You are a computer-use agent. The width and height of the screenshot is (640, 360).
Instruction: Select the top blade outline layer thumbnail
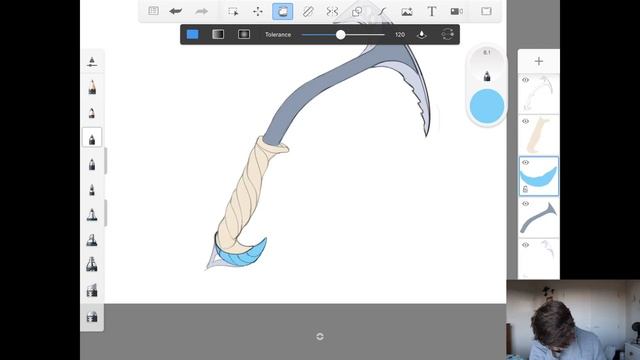pyautogui.click(x=539, y=94)
